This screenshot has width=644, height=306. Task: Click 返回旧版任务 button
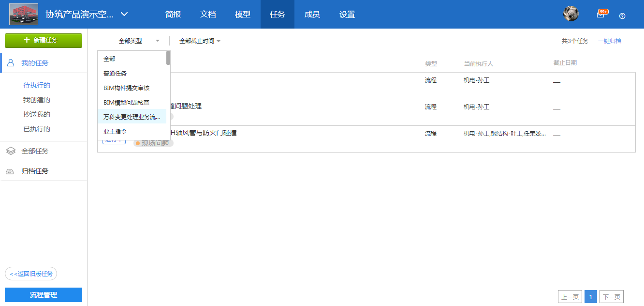click(31, 274)
